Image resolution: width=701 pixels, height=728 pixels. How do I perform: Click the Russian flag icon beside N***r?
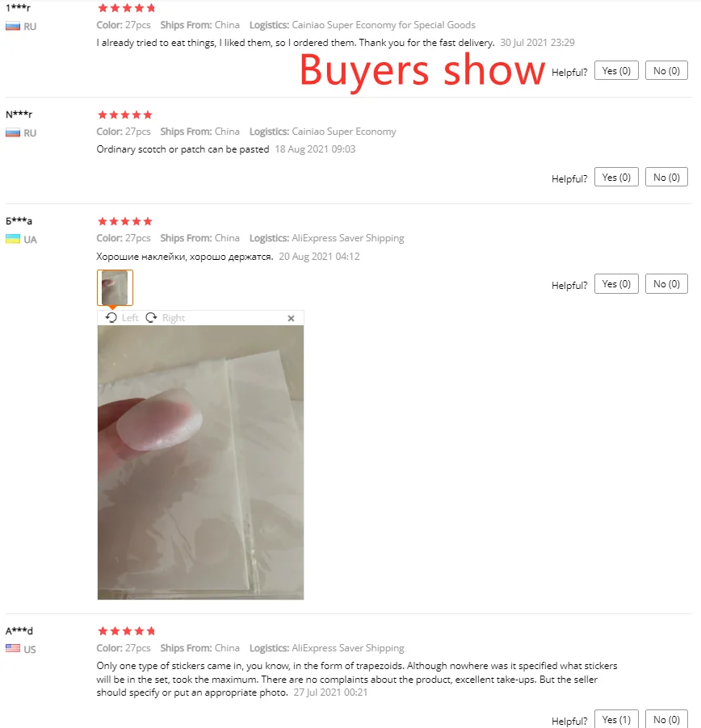[x=13, y=133]
